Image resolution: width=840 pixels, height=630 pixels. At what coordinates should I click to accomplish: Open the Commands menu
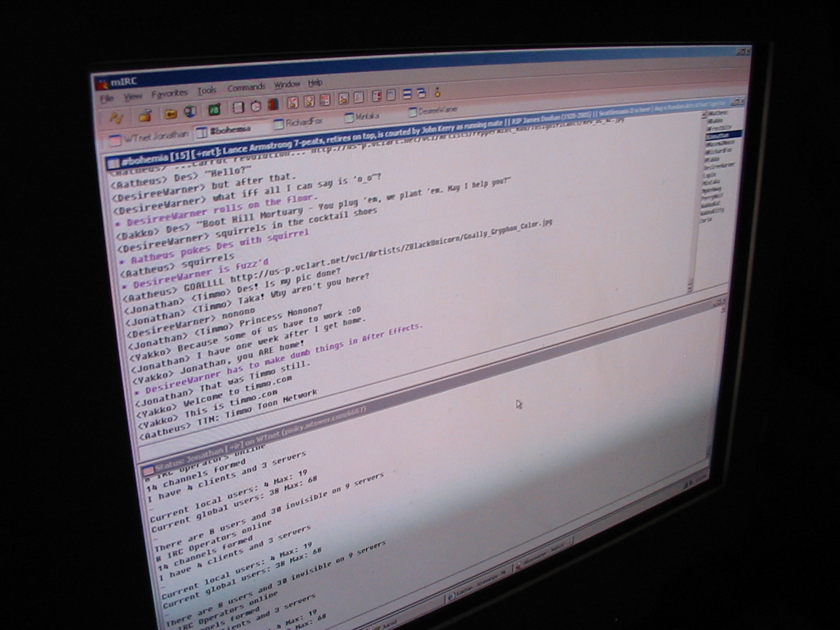tap(246, 88)
